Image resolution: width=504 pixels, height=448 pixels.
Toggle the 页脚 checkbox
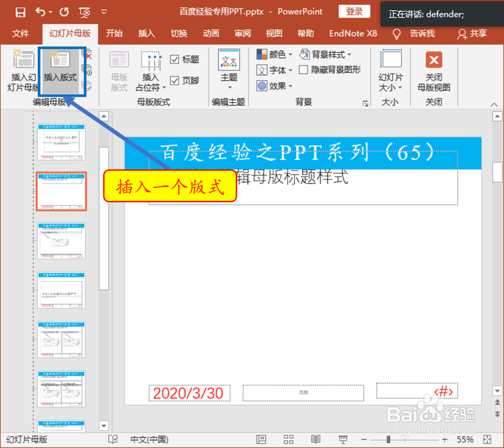174,80
